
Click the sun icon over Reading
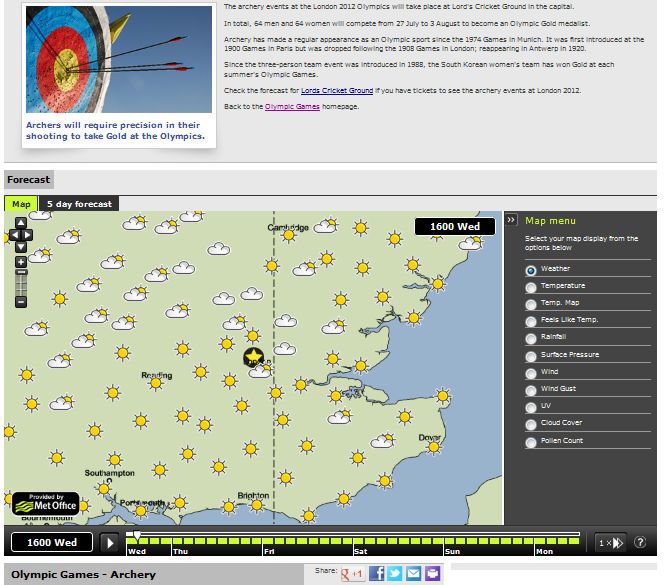click(156, 383)
